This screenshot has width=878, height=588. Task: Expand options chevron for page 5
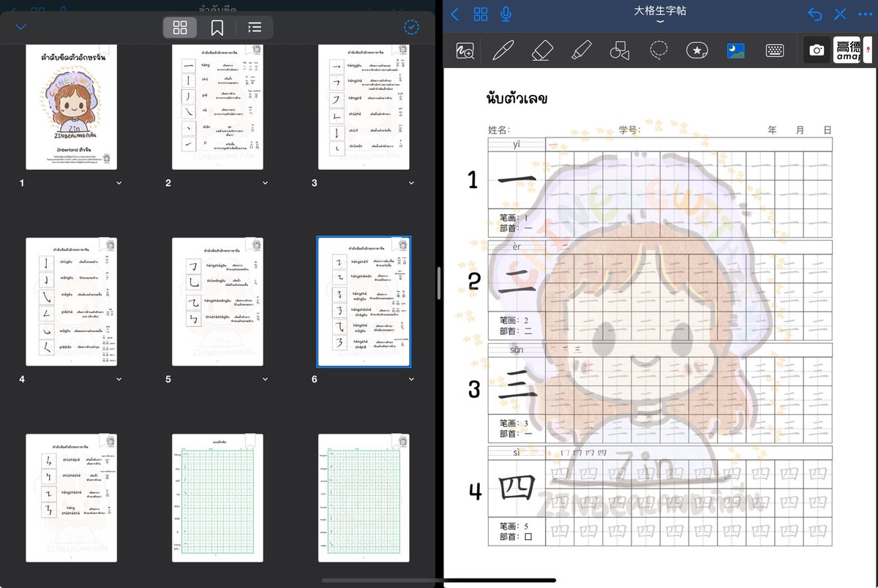click(265, 380)
